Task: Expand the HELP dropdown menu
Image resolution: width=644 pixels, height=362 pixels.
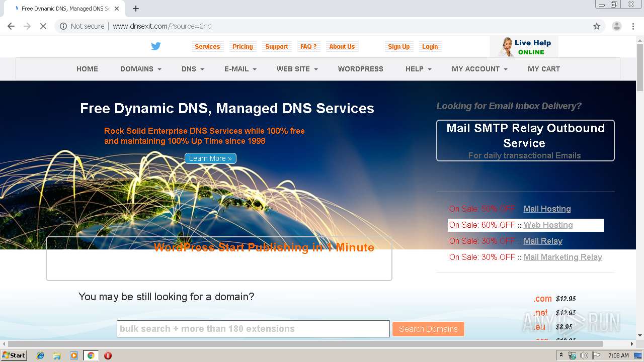Action: [418, 69]
